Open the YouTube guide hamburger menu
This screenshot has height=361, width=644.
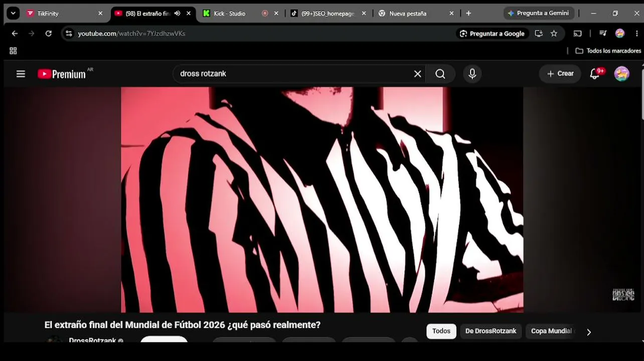[21, 74]
